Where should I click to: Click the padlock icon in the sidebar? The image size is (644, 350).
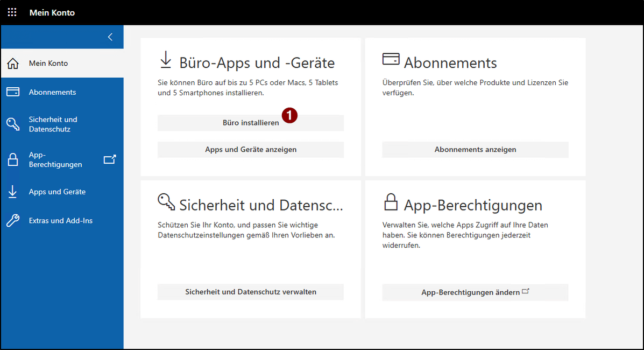tap(13, 159)
